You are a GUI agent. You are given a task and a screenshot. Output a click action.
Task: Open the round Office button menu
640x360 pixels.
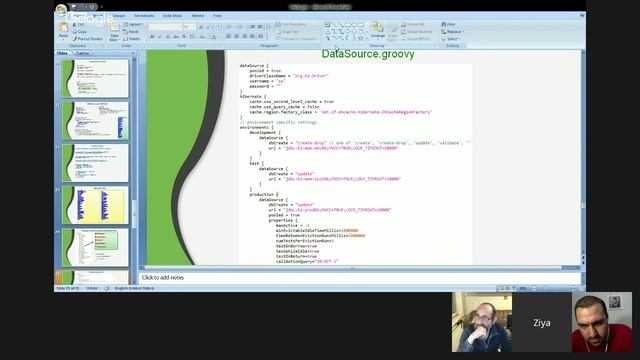61,10
